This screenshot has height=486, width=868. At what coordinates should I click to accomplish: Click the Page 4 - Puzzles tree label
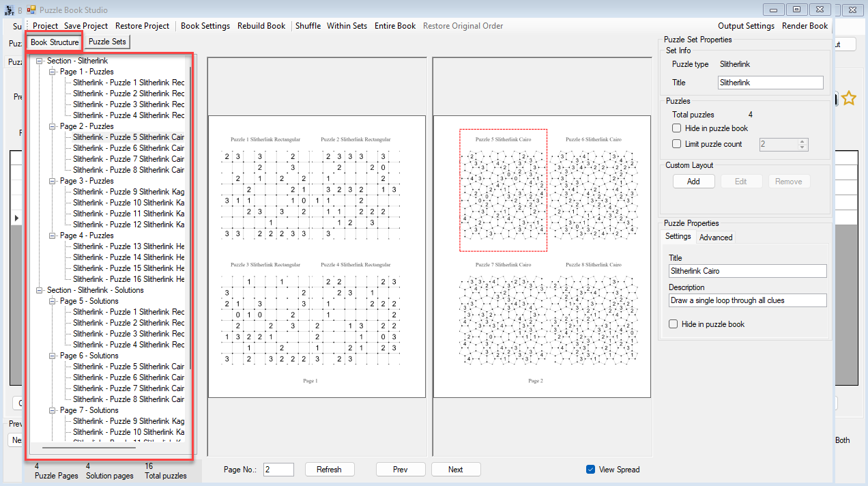tap(87, 235)
